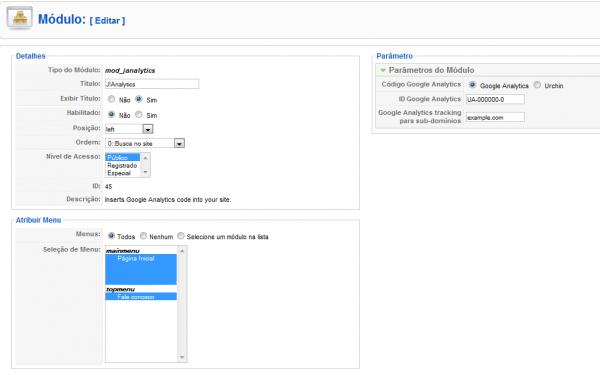Select Registrado access level

(122, 166)
